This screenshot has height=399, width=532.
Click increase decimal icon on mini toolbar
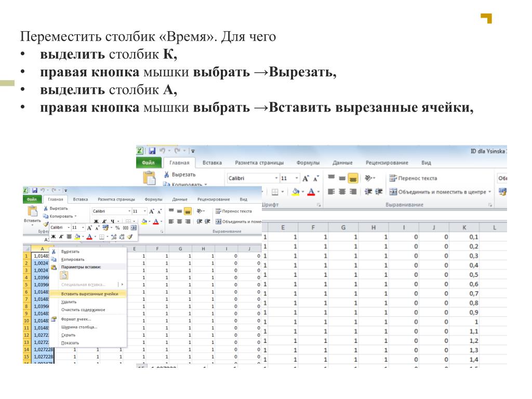pos(114,237)
